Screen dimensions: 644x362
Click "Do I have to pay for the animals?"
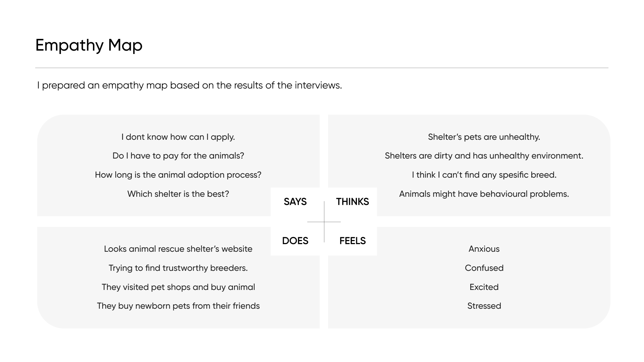point(178,156)
